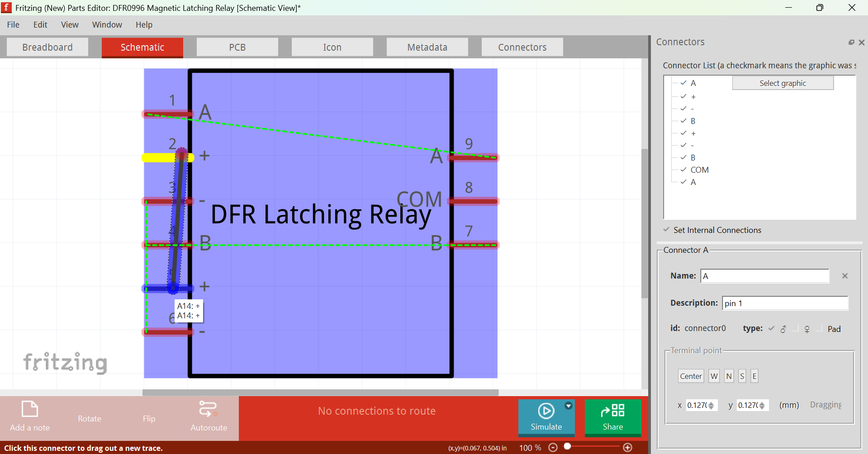Click the A14: + tooltip

(x=189, y=311)
